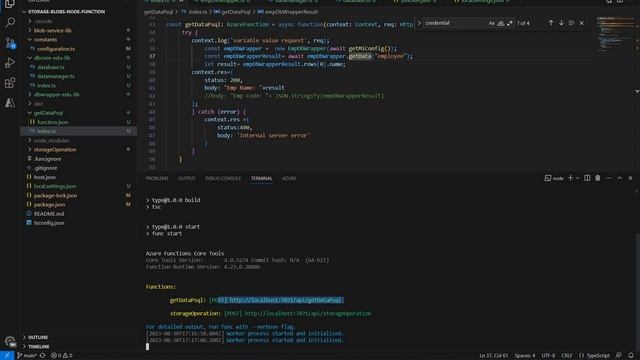Screen dimensions: 640x360
Task: Open the storageOperation localhost URL link
Action: pyautogui.click(x=308, y=313)
